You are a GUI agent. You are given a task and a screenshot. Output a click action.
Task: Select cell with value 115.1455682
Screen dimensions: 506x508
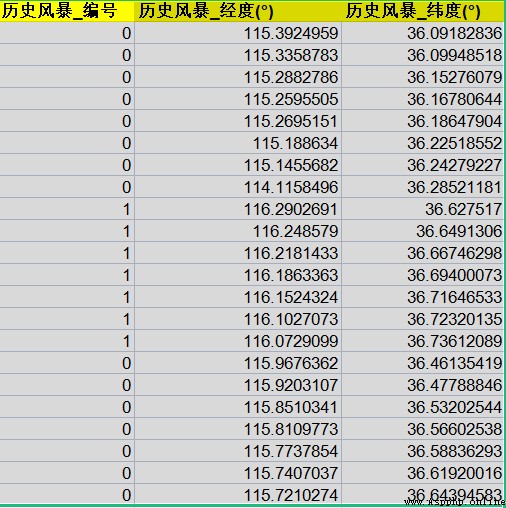click(238, 165)
